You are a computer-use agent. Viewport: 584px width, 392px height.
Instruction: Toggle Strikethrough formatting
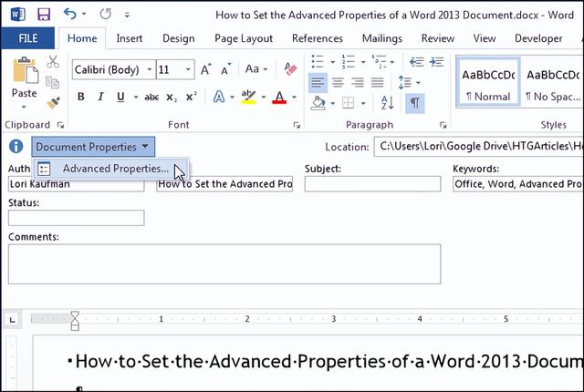click(x=151, y=98)
